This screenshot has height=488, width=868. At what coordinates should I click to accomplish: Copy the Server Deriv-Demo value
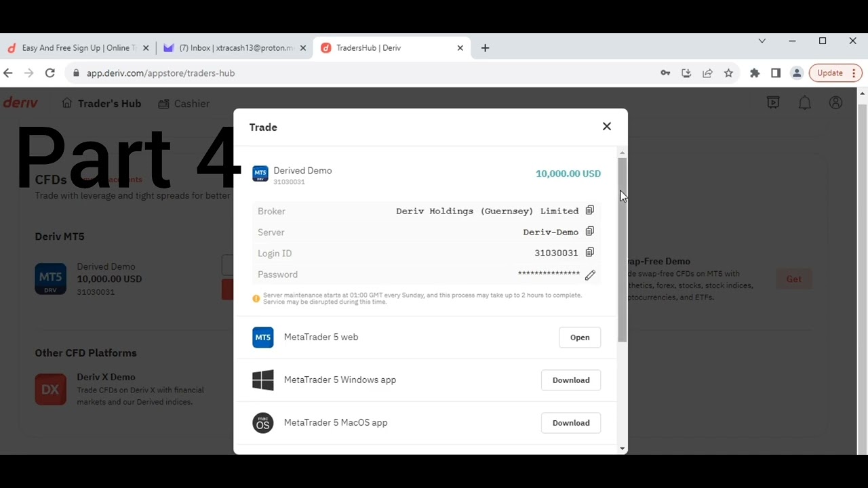[589, 232]
